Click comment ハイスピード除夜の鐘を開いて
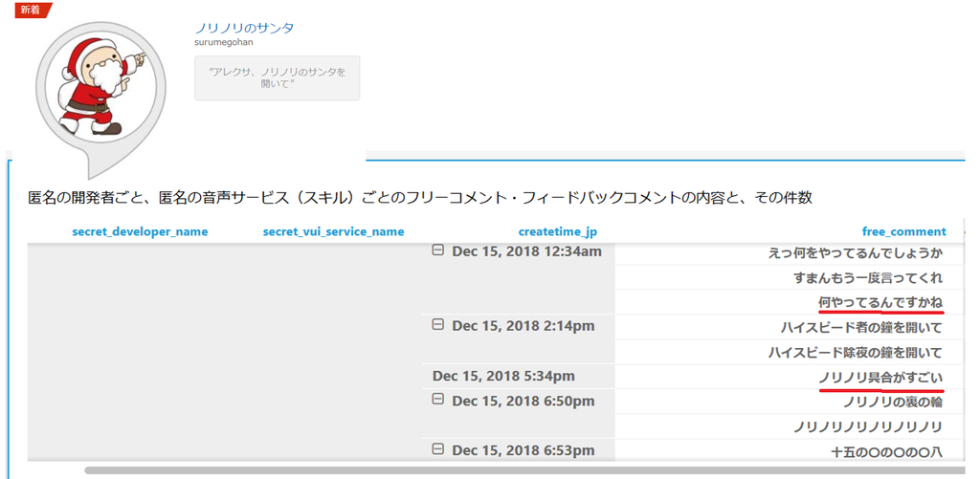The width and height of the screenshot is (980, 479). click(855, 352)
